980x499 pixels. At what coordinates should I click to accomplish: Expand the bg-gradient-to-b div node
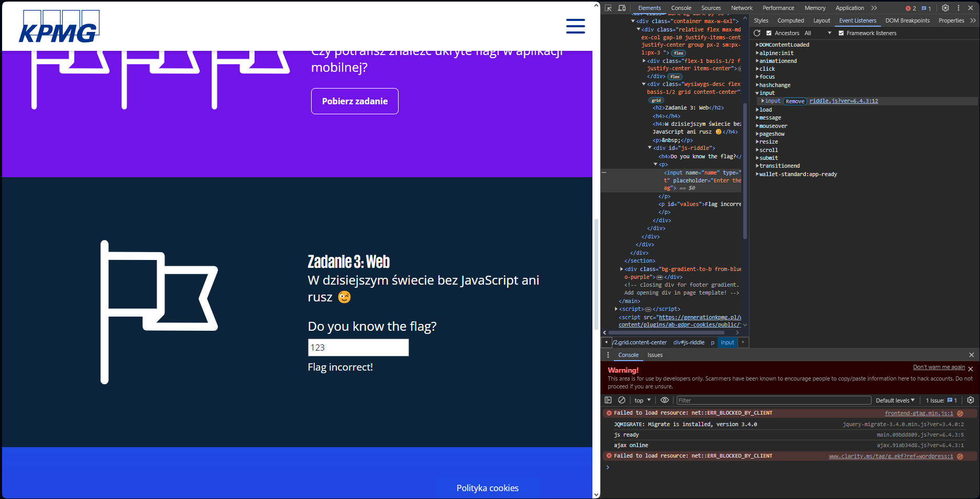pyautogui.click(x=622, y=269)
